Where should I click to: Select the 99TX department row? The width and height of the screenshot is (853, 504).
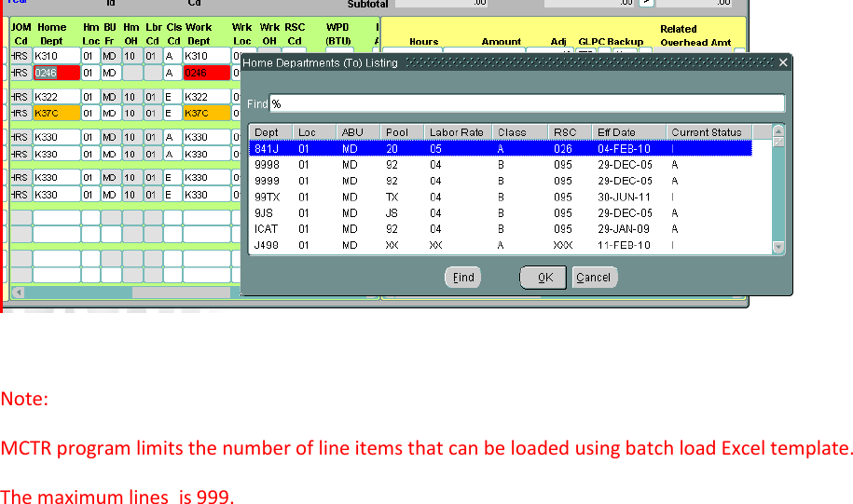click(501, 197)
